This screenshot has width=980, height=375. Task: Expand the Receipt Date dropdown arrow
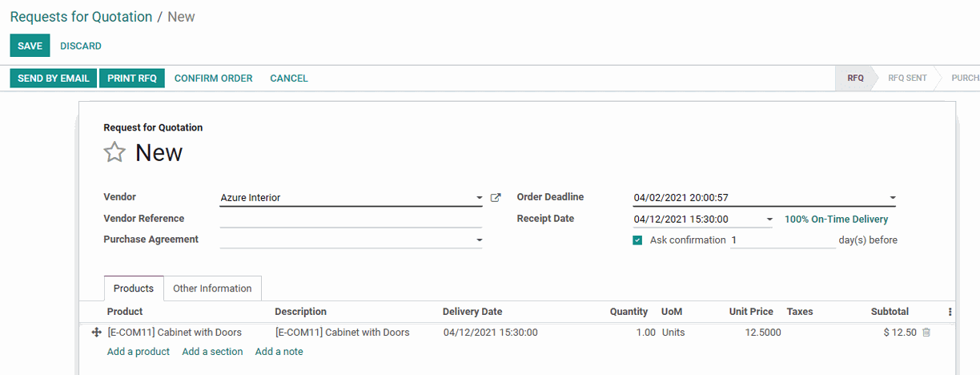pos(769,220)
